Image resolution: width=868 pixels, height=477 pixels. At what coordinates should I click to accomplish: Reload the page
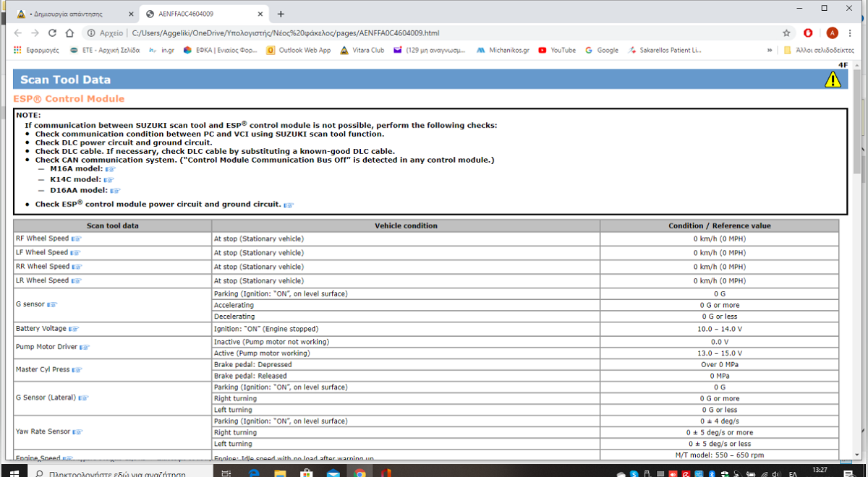pyautogui.click(x=52, y=33)
